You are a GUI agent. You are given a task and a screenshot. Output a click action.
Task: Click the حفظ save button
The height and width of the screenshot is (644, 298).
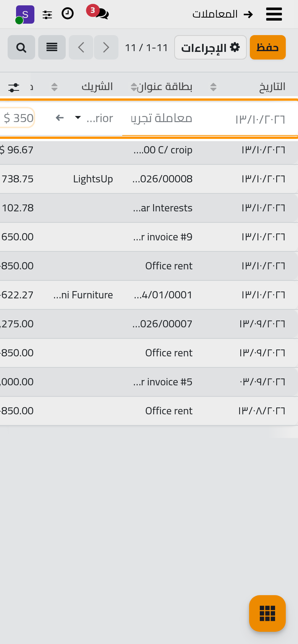(x=268, y=47)
